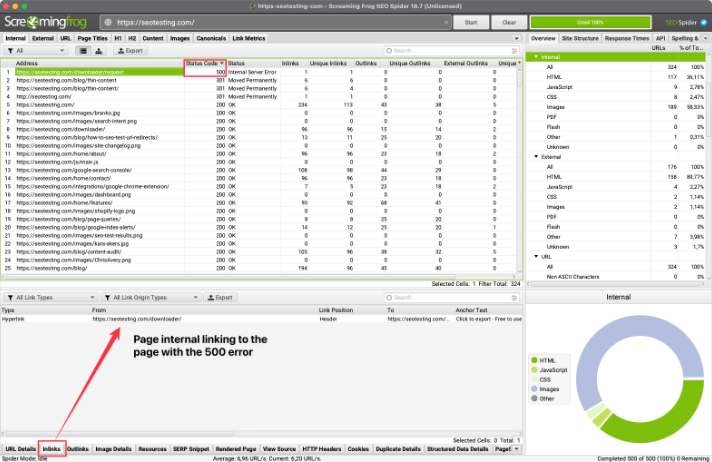Click the top table search field

click(451, 51)
